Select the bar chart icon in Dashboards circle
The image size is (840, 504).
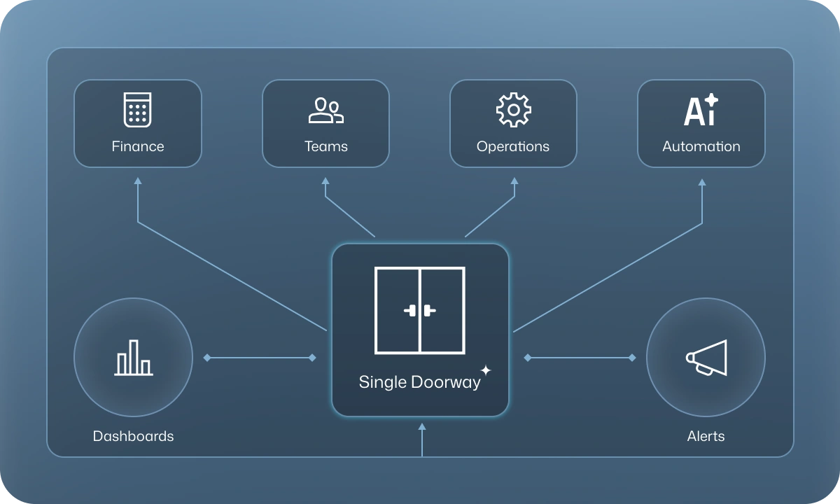tap(133, 358)
